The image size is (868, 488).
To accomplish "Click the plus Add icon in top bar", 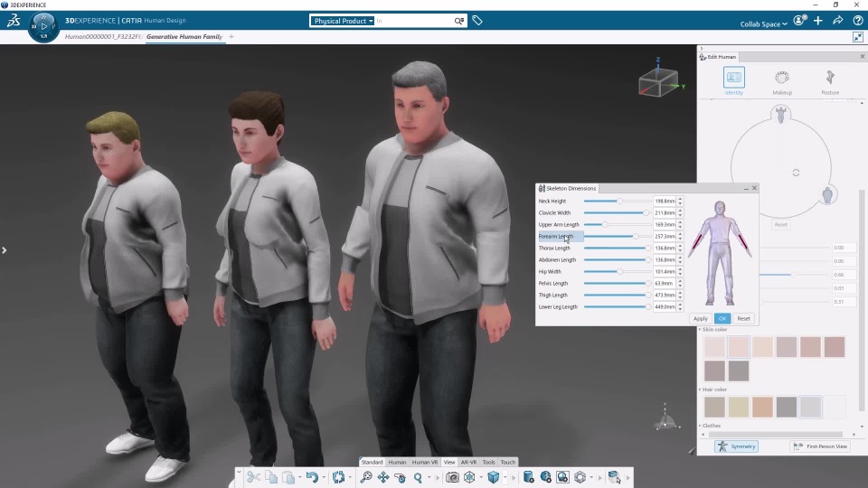I will (x=818, y=21).
